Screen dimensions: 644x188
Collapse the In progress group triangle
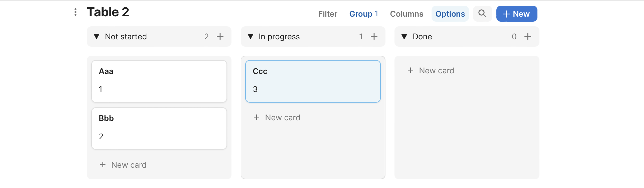[x=251, y=36]
